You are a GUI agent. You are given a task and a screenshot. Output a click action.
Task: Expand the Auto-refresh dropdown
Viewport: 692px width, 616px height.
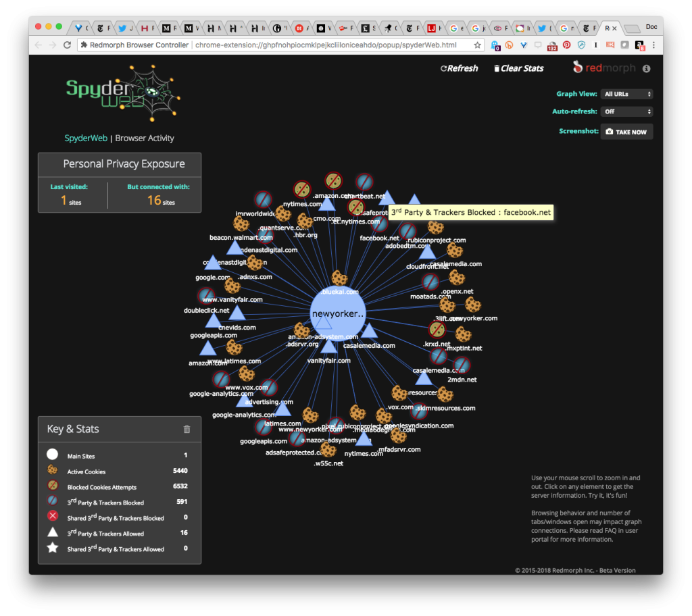(x=627, y=111)
